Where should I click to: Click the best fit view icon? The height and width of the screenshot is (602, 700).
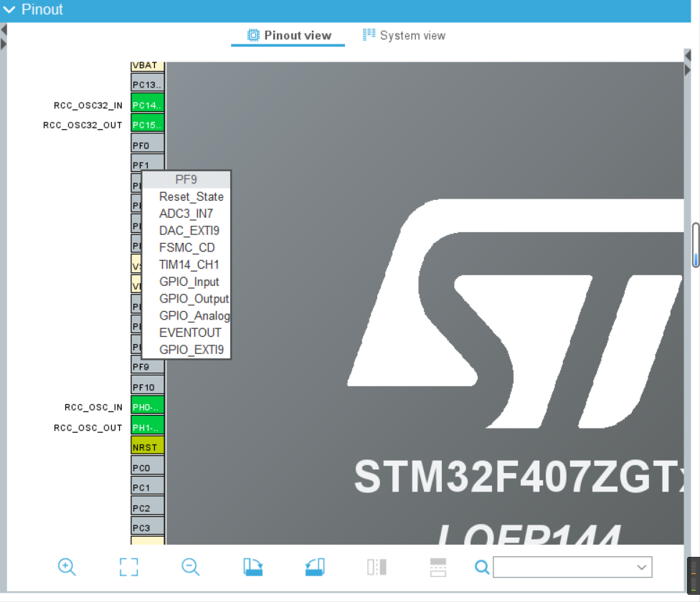[128, 567]
